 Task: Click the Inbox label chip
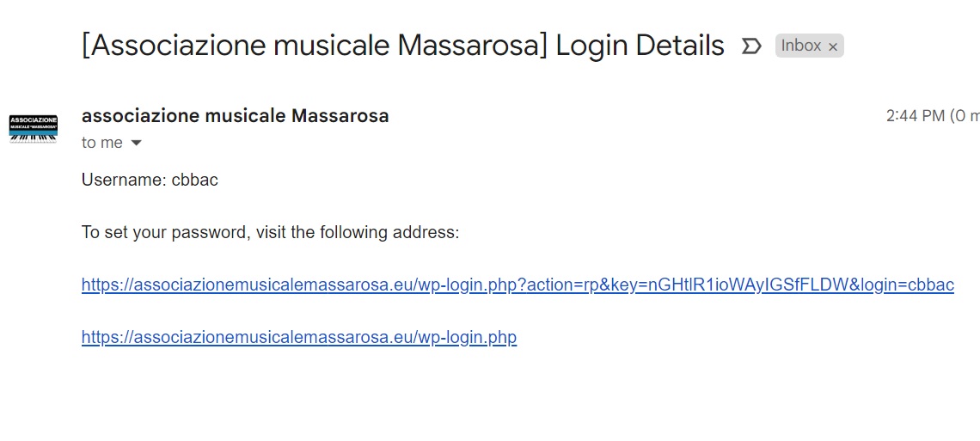click(x=800, y=46)
